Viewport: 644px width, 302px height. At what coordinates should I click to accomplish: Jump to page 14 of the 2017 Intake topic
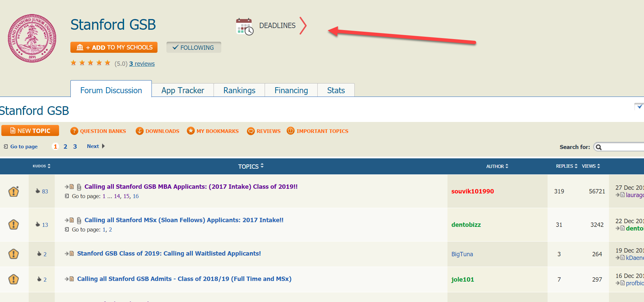(117, 196)
